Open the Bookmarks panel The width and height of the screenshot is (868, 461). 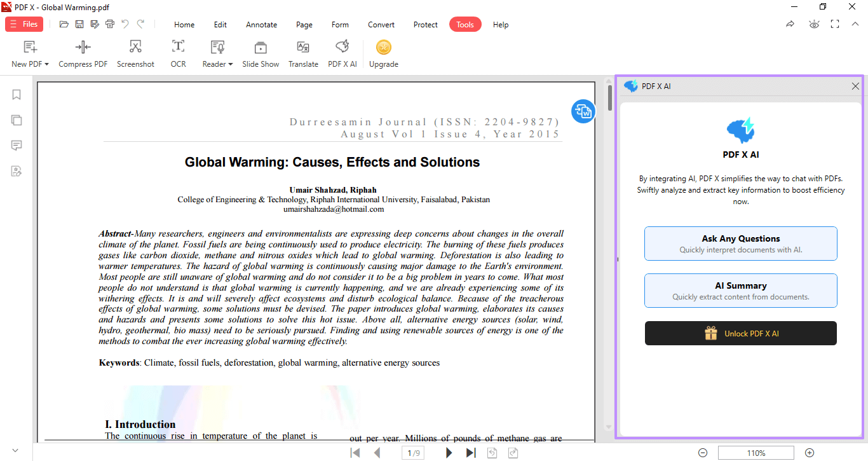click(16, 94)
